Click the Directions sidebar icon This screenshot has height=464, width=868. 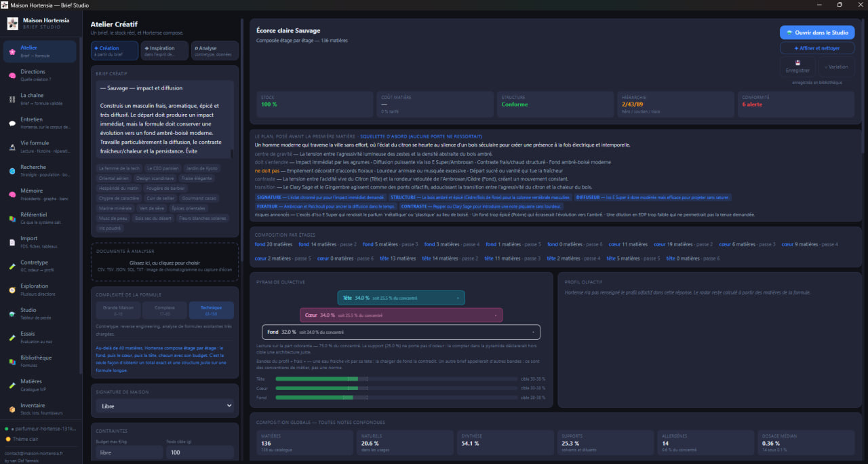coord(12,75)
